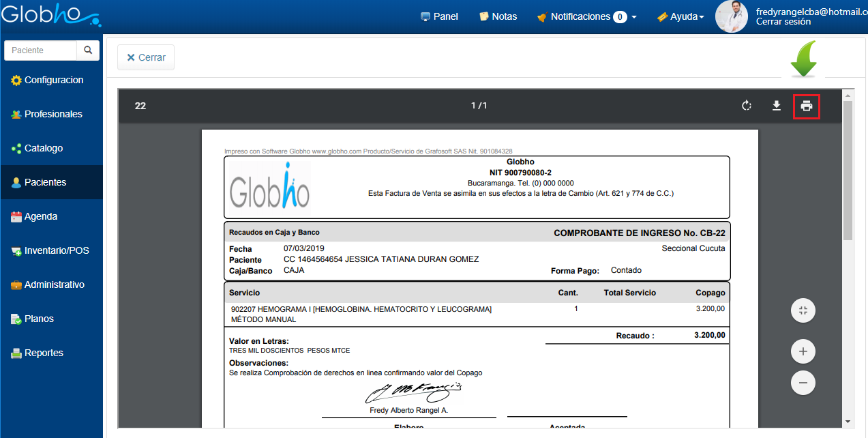The width and height of the screenshot is (868, 438).
Task: Click the PDF viewer vertical scrollbar
Action: coord(848,171)
